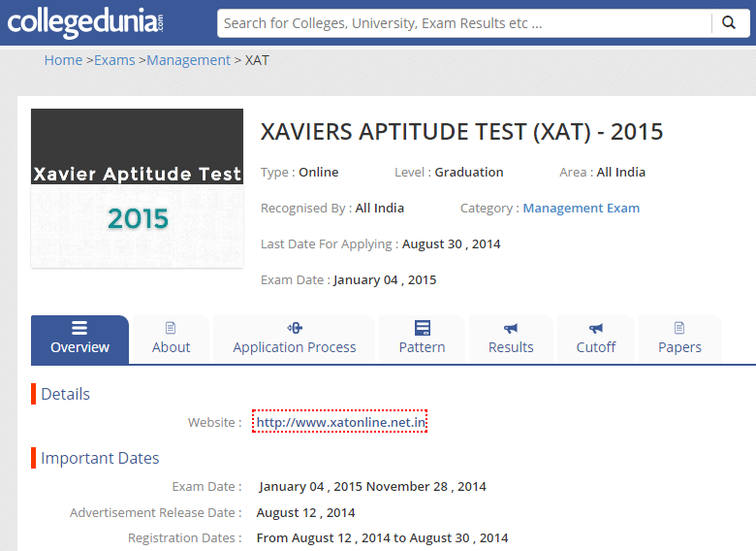Open the Management breadcrumb link
Viewport: 756px width, 551px height.
point(189,60)
